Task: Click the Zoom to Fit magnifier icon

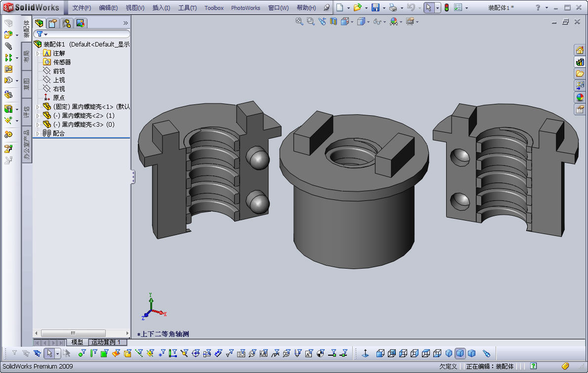Action: point(299,21)
